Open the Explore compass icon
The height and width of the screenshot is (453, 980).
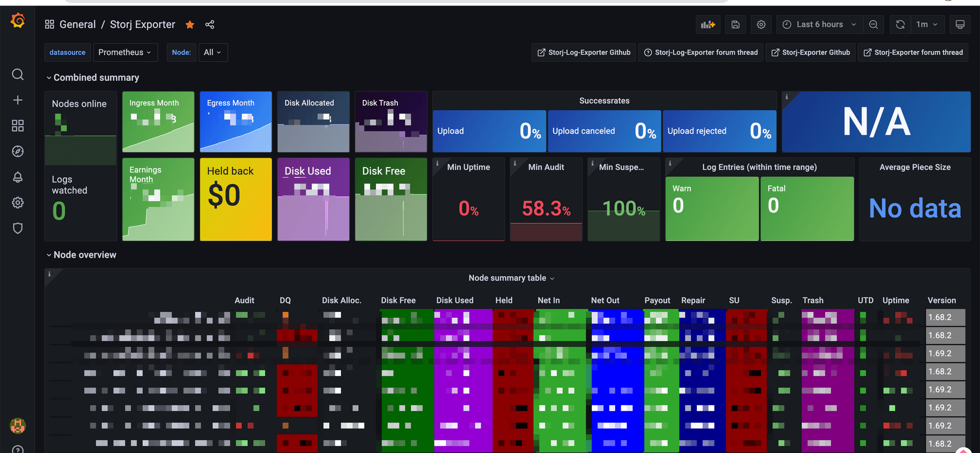18,151
